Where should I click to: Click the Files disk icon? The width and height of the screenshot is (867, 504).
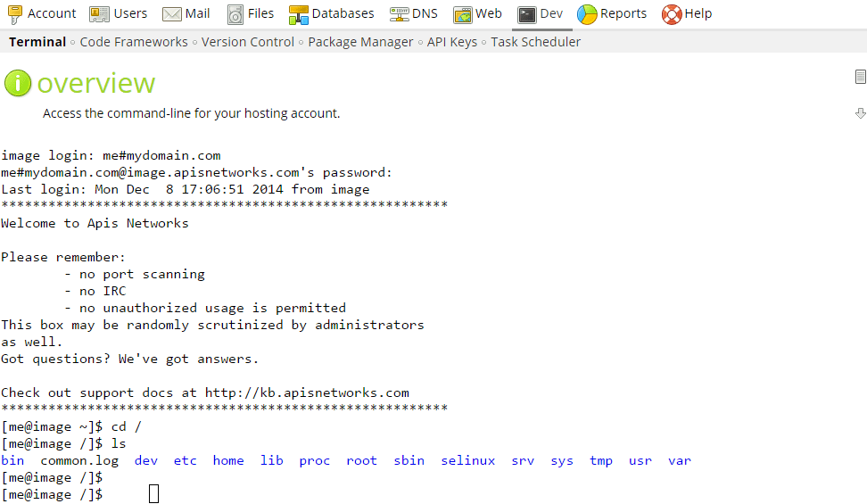pos(235,15)
